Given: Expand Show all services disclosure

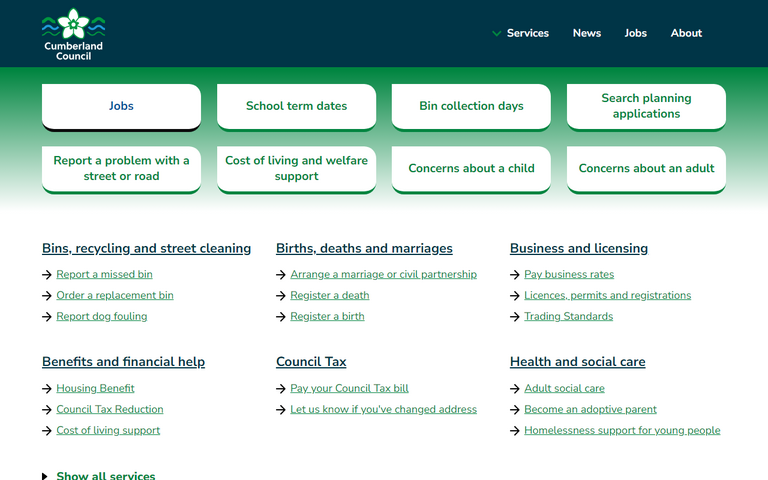Looking at the screenshot, I should pos(99,476).
